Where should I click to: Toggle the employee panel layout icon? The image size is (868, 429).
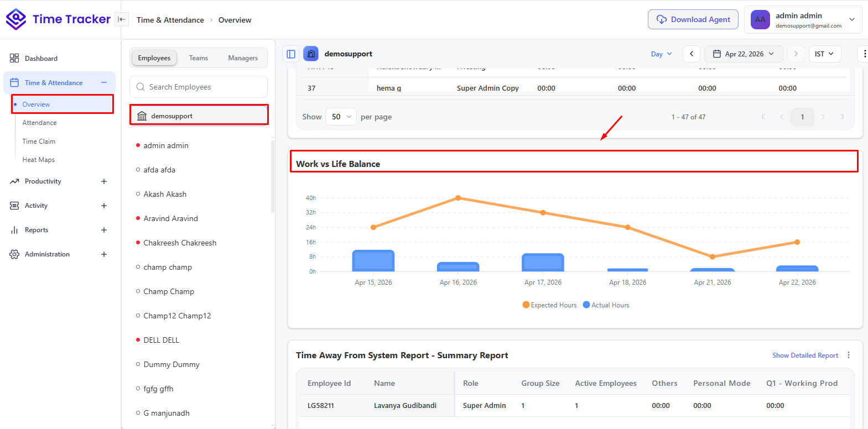coord(291,54)
